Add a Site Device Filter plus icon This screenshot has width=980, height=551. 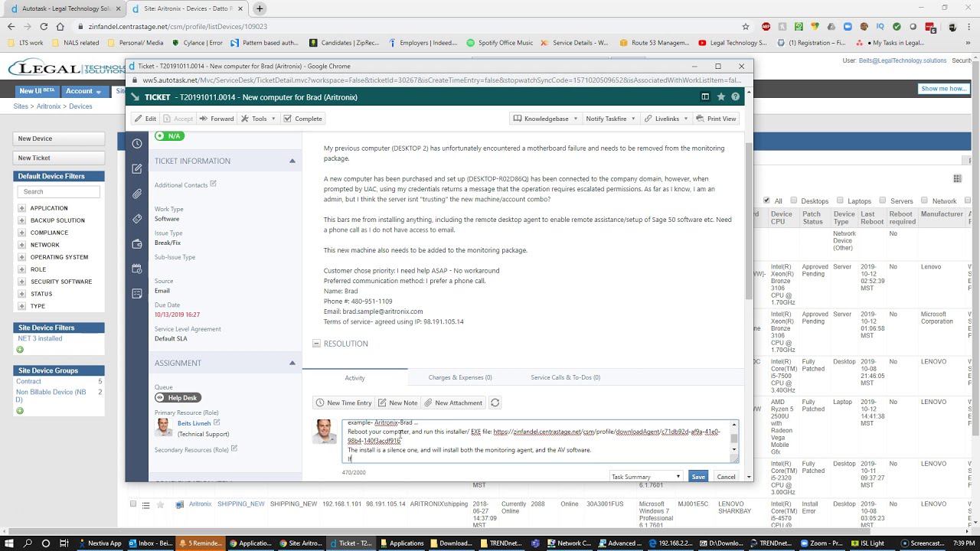tap(20, 350)
